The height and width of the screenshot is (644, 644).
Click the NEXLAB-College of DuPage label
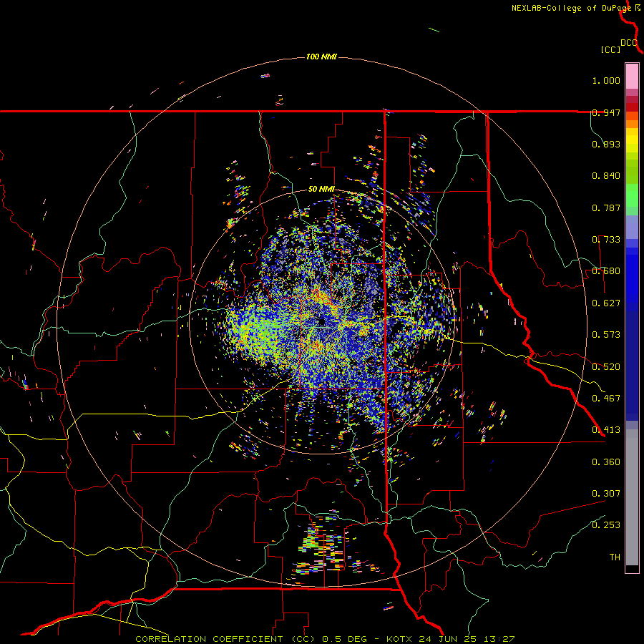click(x=571, y=8)
